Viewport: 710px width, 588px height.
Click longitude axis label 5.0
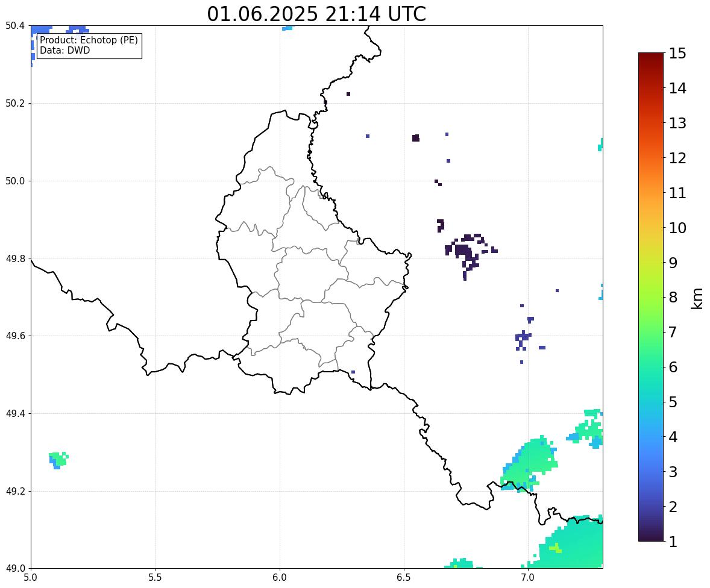(30, 578)
